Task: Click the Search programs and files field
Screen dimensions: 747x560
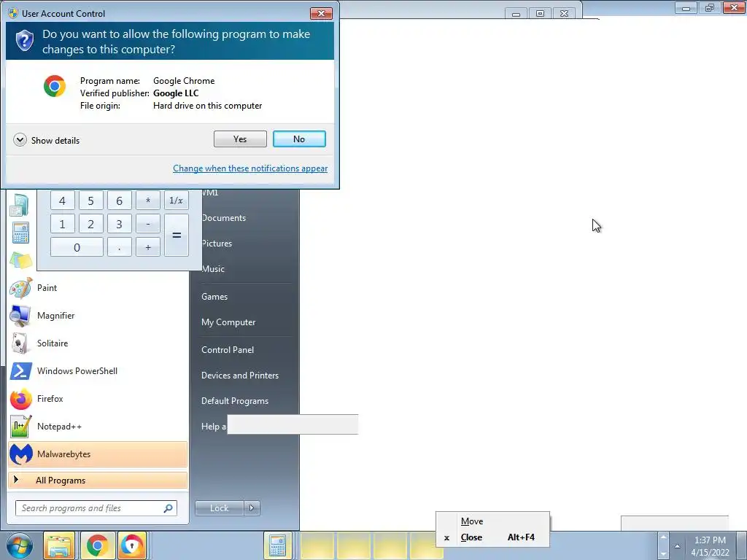Action: click(x=96, y=508)
